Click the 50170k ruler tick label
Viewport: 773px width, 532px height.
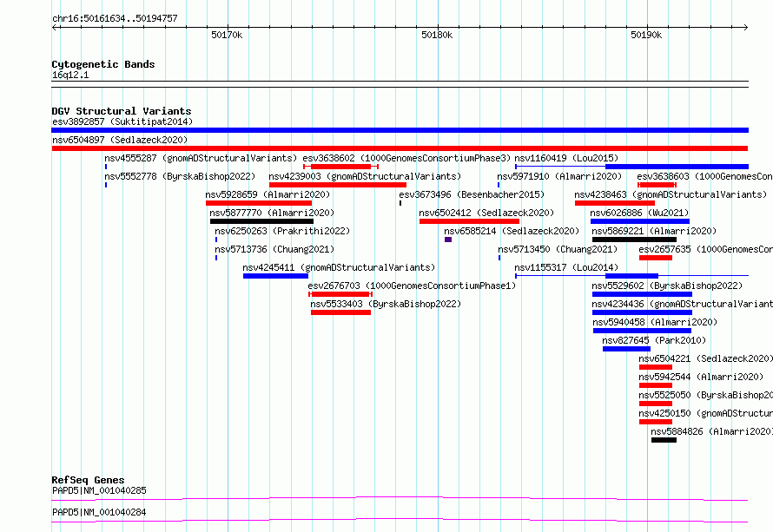[x=227, y=35]
